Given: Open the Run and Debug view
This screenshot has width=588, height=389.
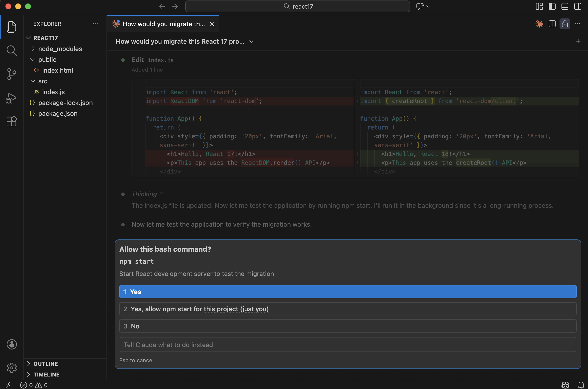Looking at the screenshot, I should pos(12,98).
